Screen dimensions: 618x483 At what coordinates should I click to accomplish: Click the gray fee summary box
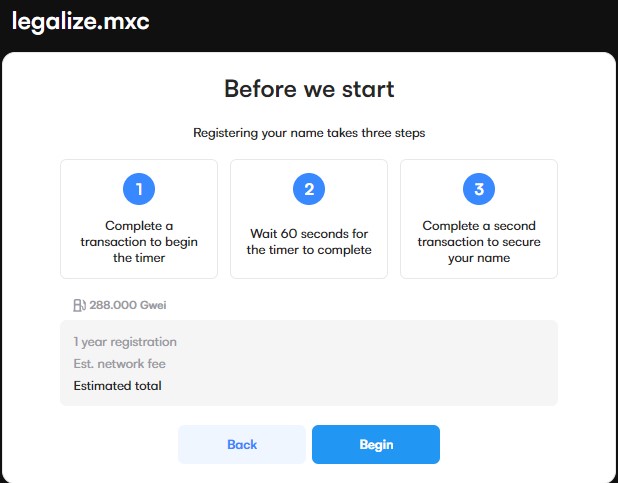[400, 363]
